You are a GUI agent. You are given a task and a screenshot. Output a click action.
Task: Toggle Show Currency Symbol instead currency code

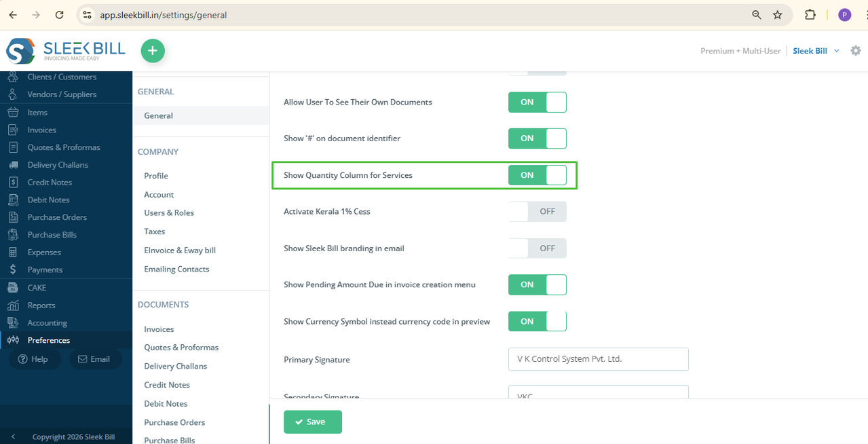537,321
